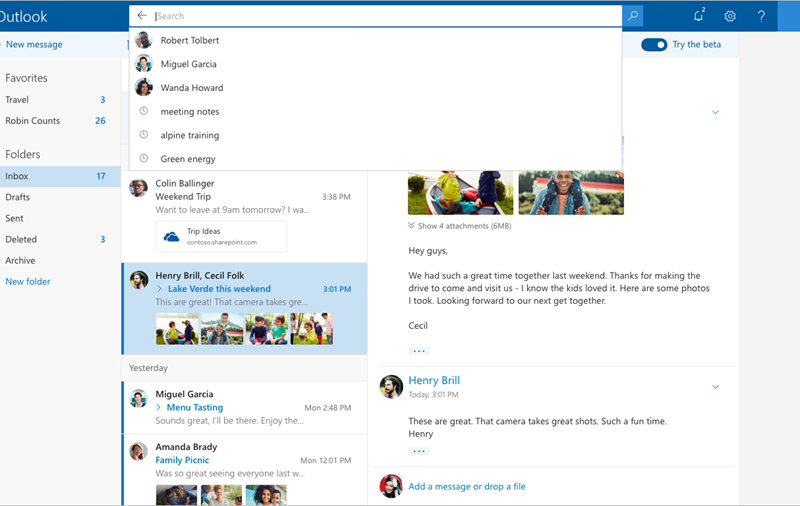Show 4 attachments in the message

(464, 226)
